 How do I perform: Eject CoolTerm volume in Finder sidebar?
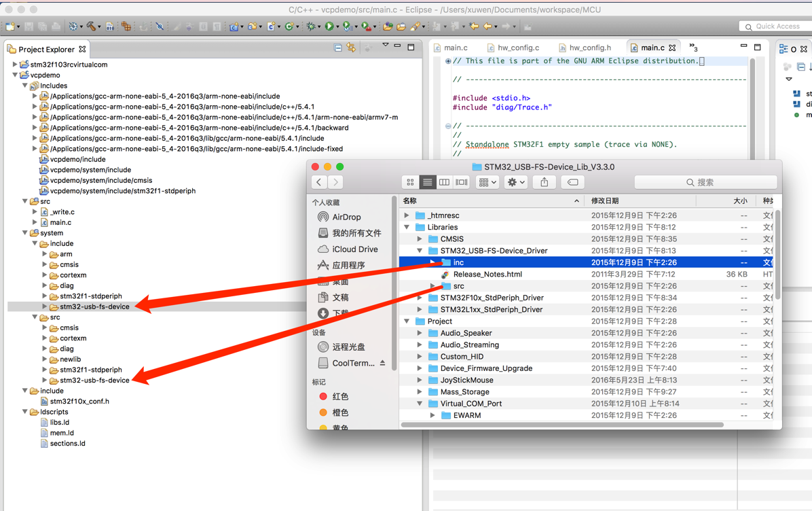coord(382,363)
